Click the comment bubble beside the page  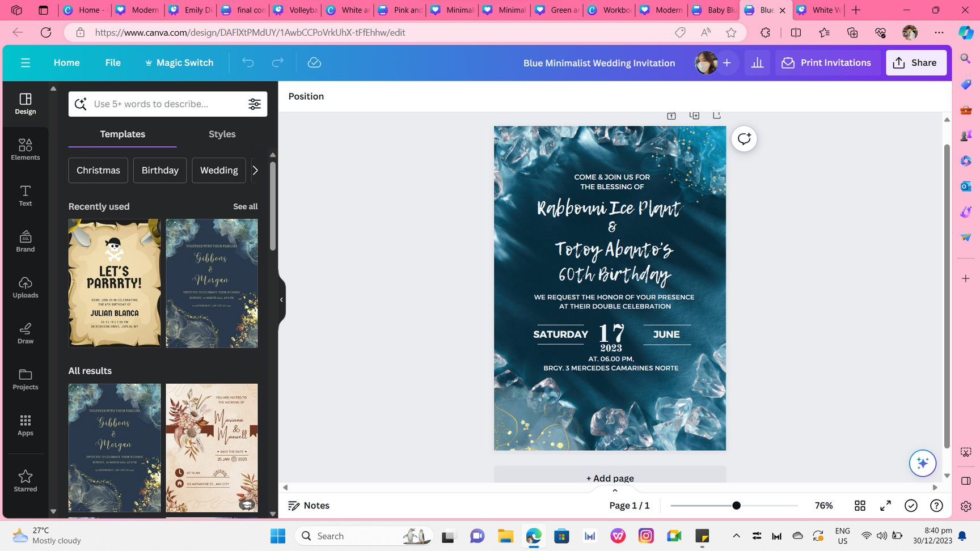[744, 139]
